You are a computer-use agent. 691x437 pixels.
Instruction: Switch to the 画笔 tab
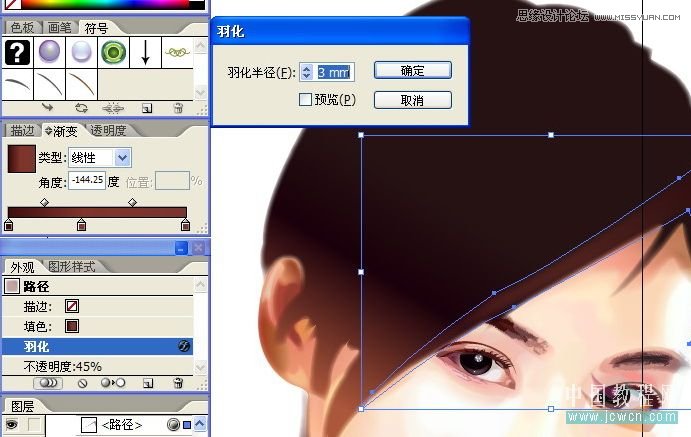[x=59, y=28]
